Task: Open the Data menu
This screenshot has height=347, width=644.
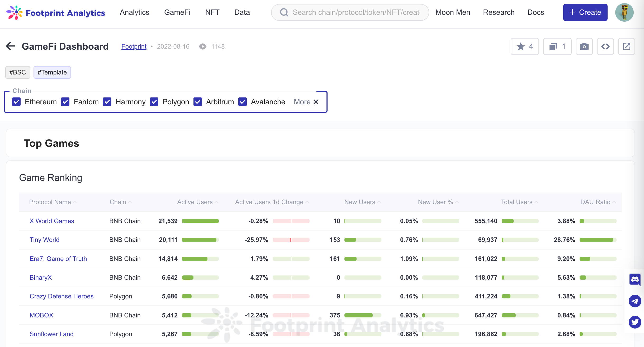Action: [242, 12]
